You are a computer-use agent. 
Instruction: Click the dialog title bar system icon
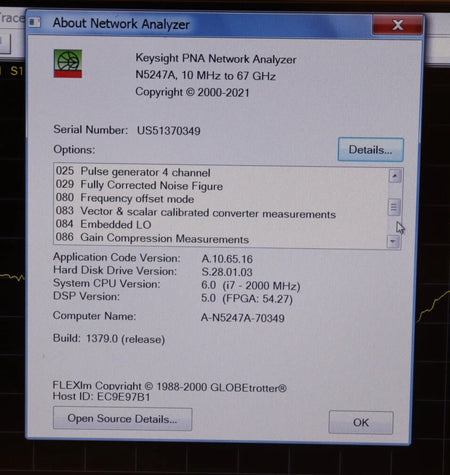coord(34,22)
